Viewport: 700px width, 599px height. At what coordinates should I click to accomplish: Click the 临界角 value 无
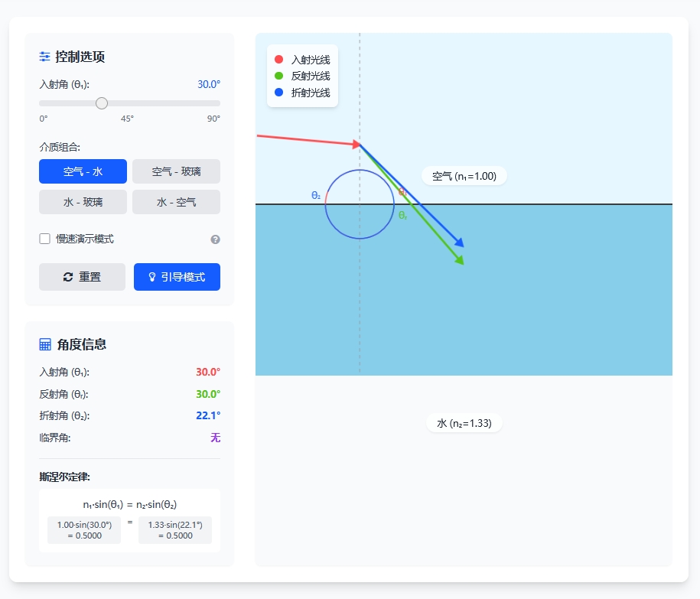[x=215, y=438]
